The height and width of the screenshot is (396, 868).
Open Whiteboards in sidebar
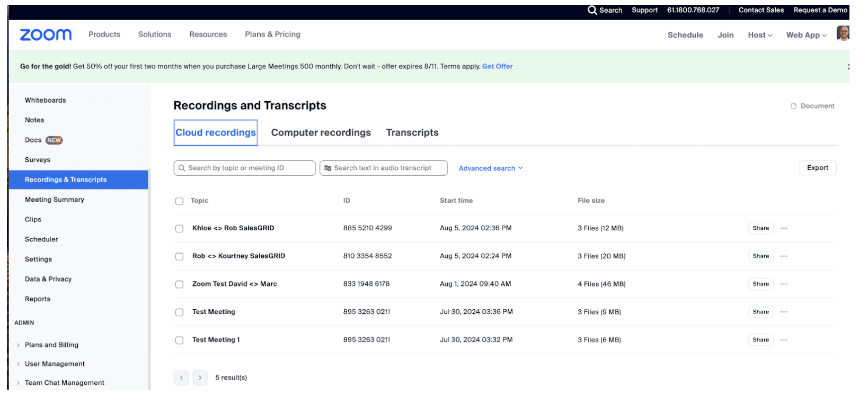(46, 100)
